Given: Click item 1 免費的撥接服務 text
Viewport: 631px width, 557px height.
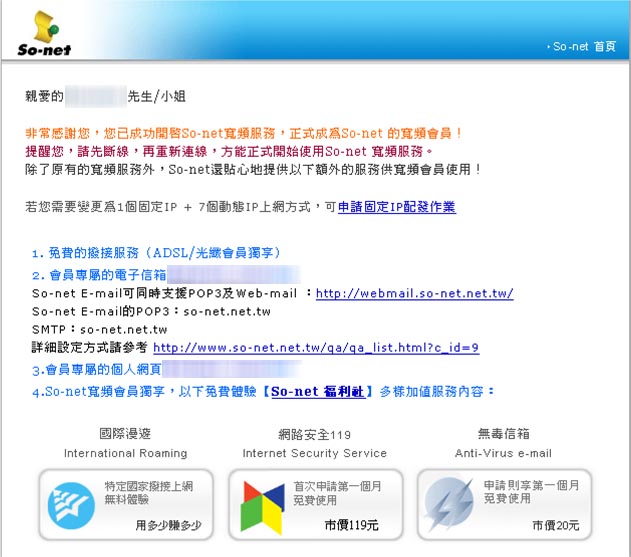Looking at the screenshot, I should pos(156,253).
